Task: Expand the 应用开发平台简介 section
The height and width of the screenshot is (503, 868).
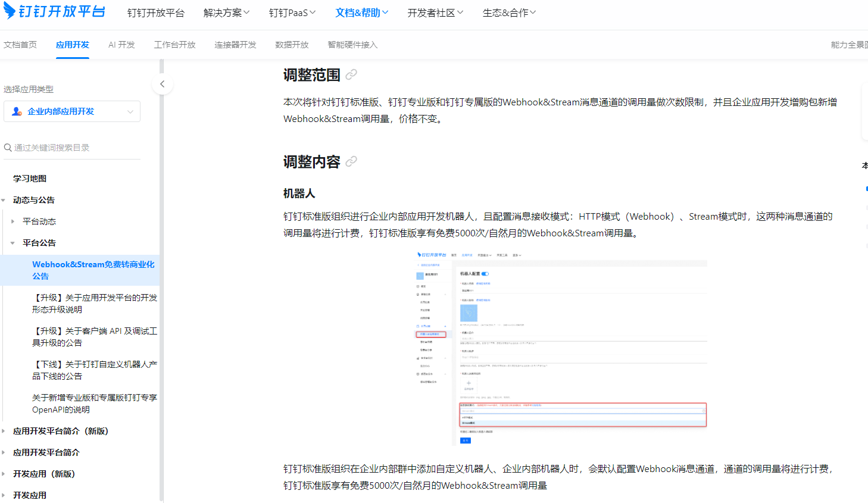Action: click(x=4, y=452)
